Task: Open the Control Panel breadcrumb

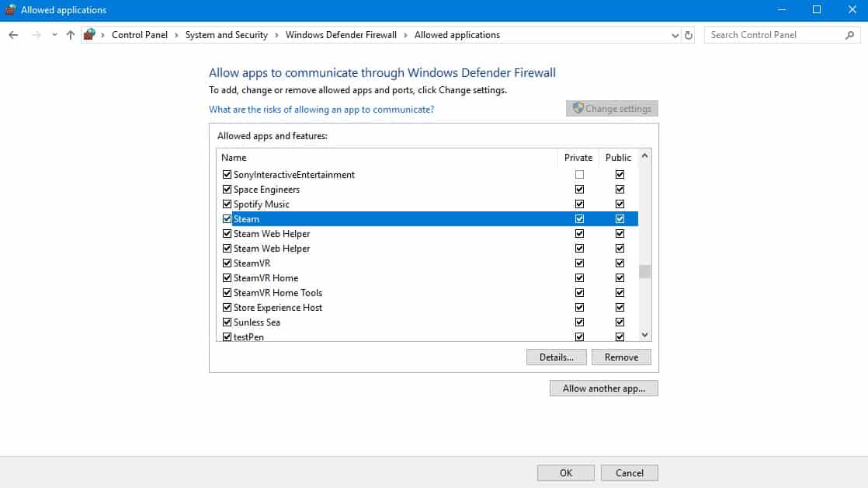Action: (x=140, y=35)
